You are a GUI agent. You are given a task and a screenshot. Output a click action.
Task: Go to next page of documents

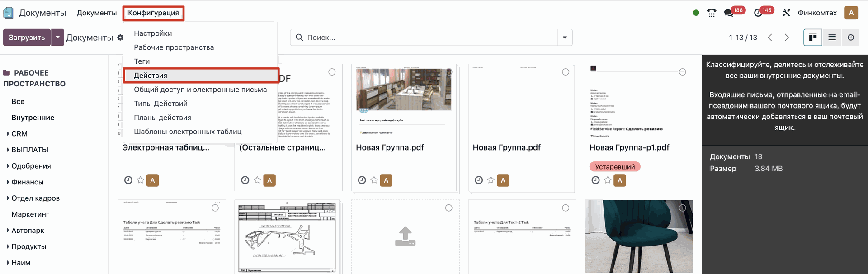(787, 38)
